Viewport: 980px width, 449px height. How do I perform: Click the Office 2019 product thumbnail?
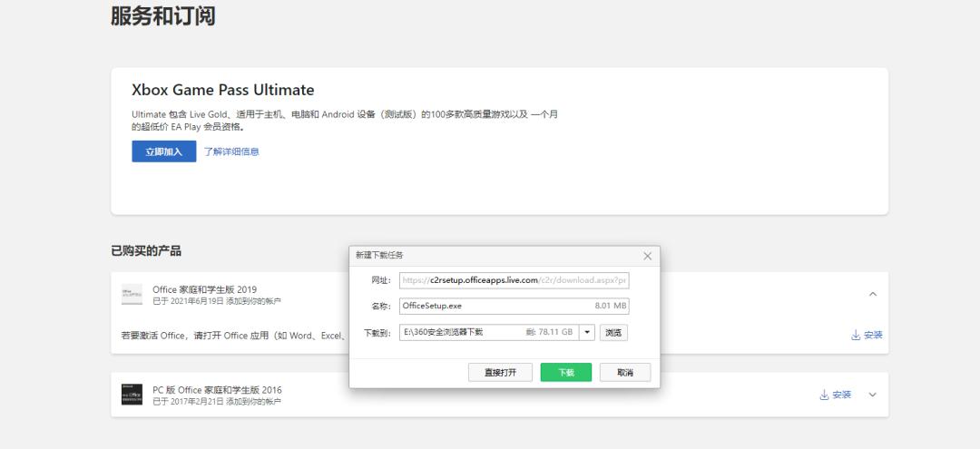[x=132, y=294]
